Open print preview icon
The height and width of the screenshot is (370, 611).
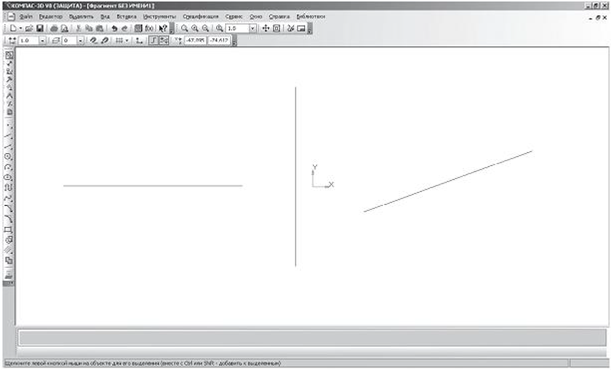point(65,28)
